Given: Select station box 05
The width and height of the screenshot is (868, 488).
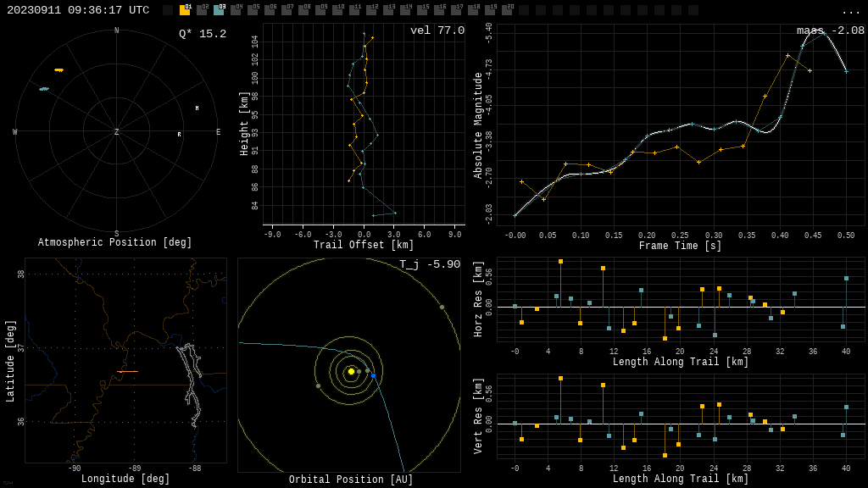Looking at the screenshot, I should click(x=253, y=10).
